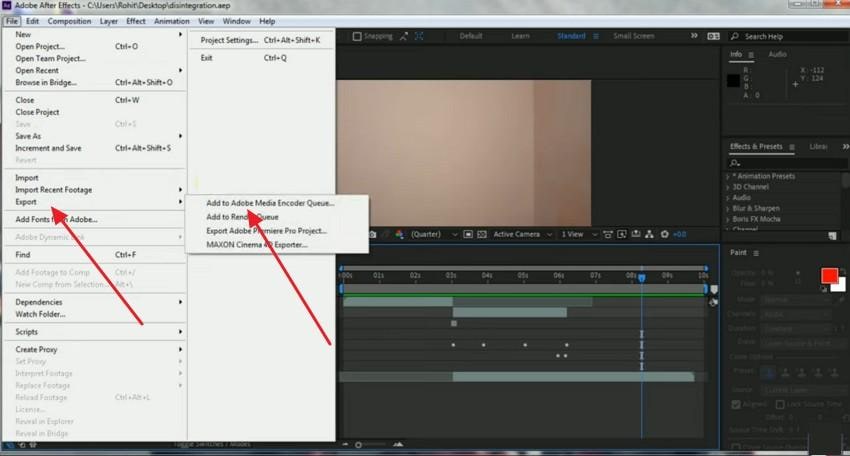Click the Effects & Presets search field
This screenshot has height=456, width=850.
787,163
